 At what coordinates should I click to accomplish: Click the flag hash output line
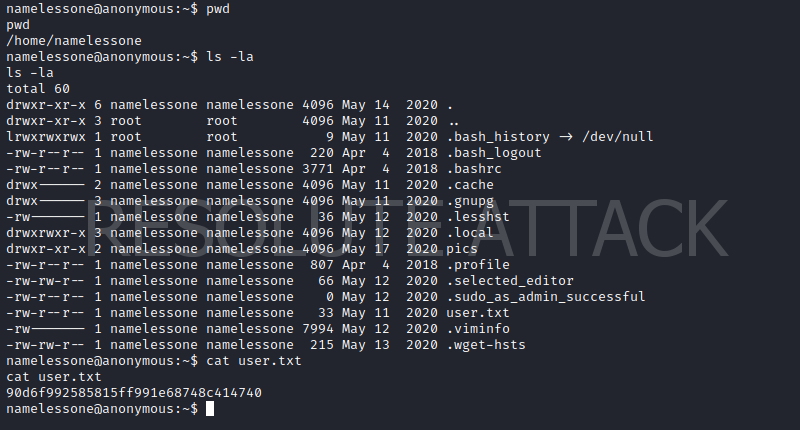tap(134, 393)
